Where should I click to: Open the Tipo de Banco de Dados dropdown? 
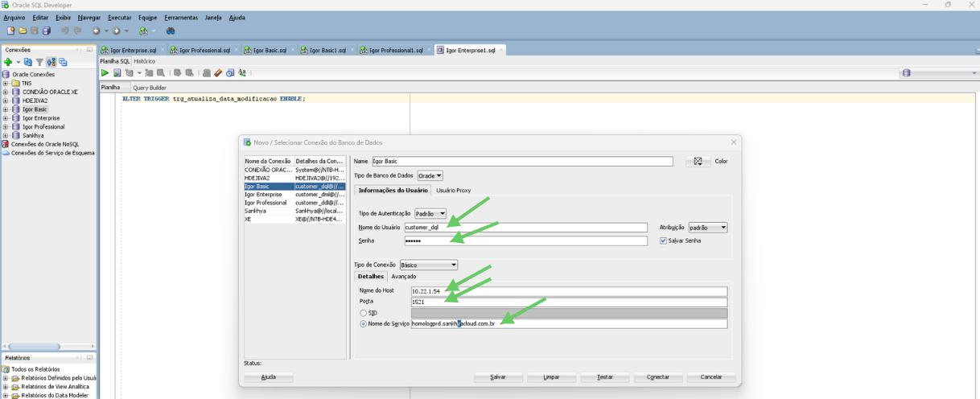pyautogui.click(x=430, y=175)
